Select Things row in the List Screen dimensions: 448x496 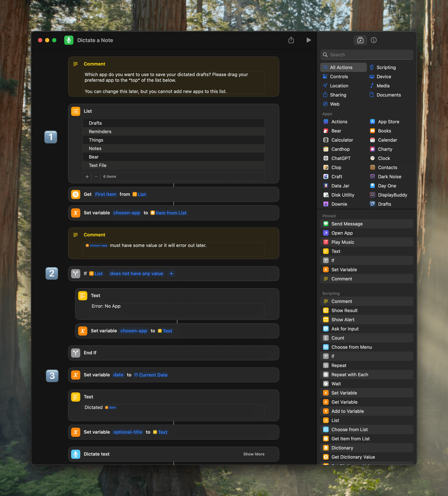coord(174,140)
